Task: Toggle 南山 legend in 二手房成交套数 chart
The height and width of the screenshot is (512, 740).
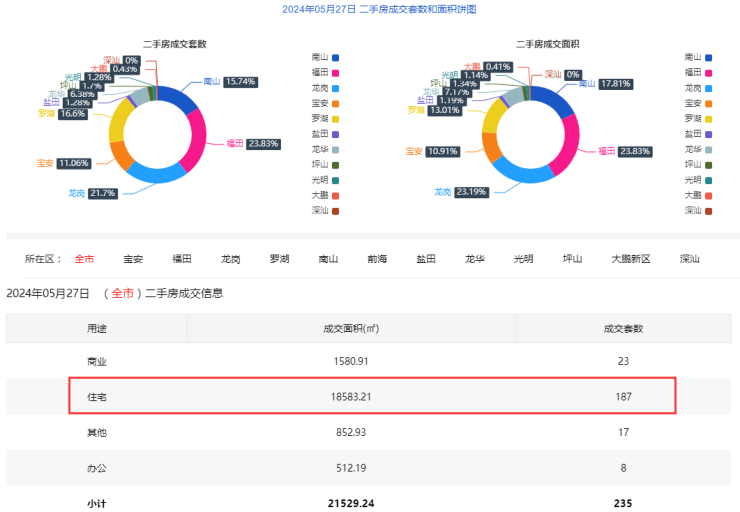Action: tap(325, 58)
